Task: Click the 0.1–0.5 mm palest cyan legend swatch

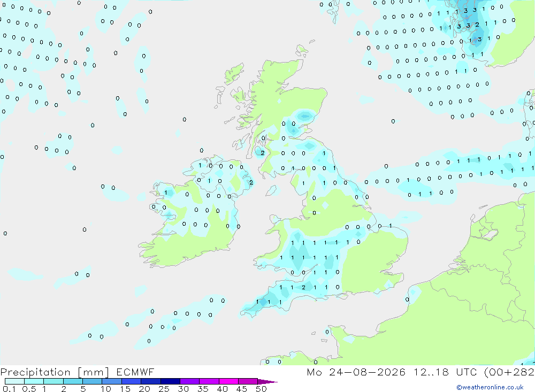Action: 14,381
